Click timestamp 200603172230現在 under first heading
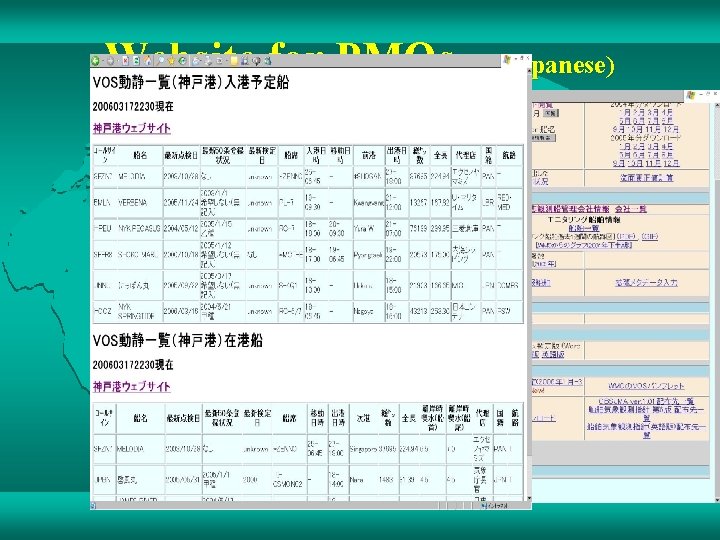 tap(133, 107)
